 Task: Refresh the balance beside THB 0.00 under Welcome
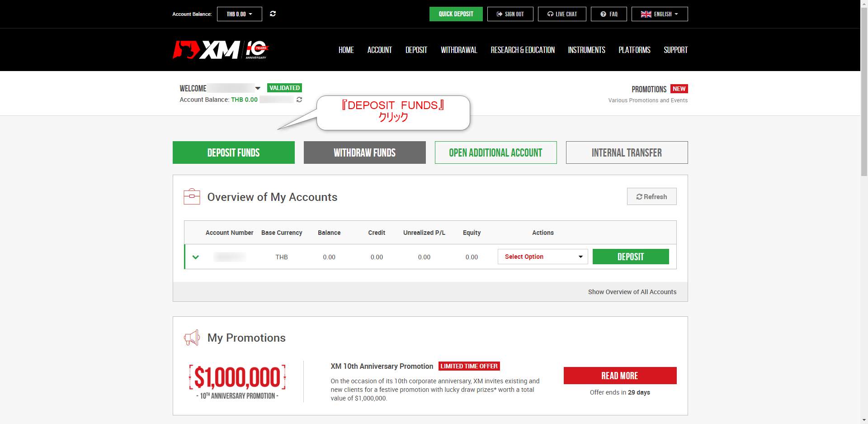pos(299,100)
